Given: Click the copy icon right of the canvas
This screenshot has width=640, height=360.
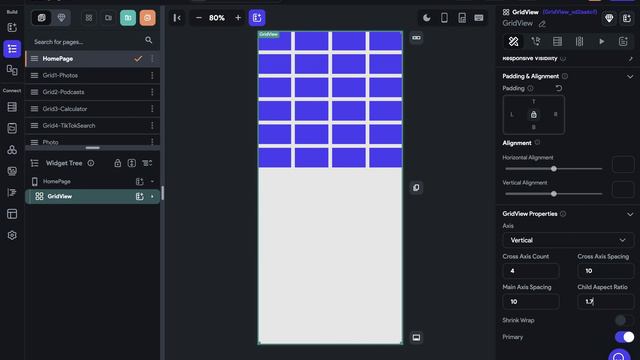Looking at the screenshot, I should (x=416, y=187).
